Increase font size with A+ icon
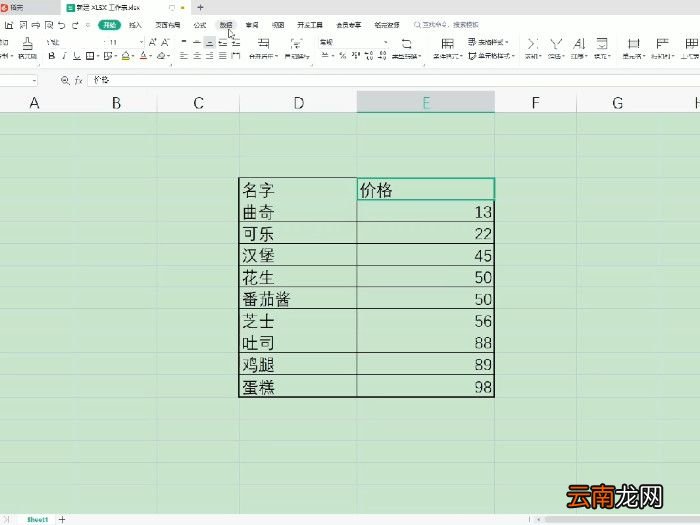Image resolution: width=700 pixels, height=525 pixels. [153, 42]
